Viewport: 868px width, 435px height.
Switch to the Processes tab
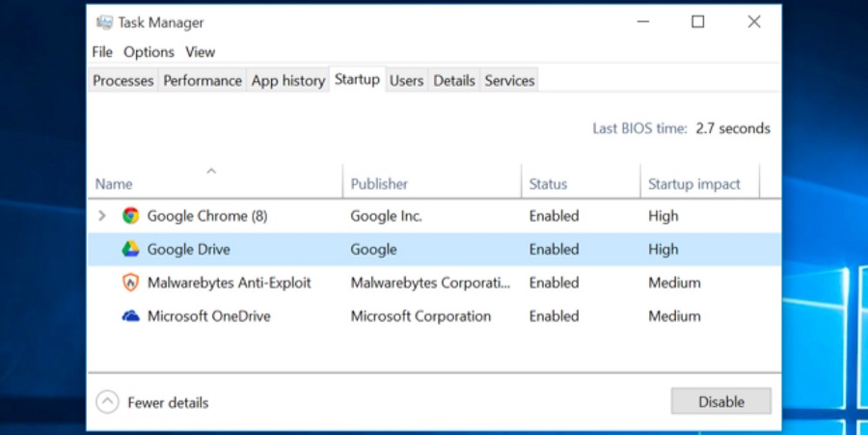[x=122, y=81]
